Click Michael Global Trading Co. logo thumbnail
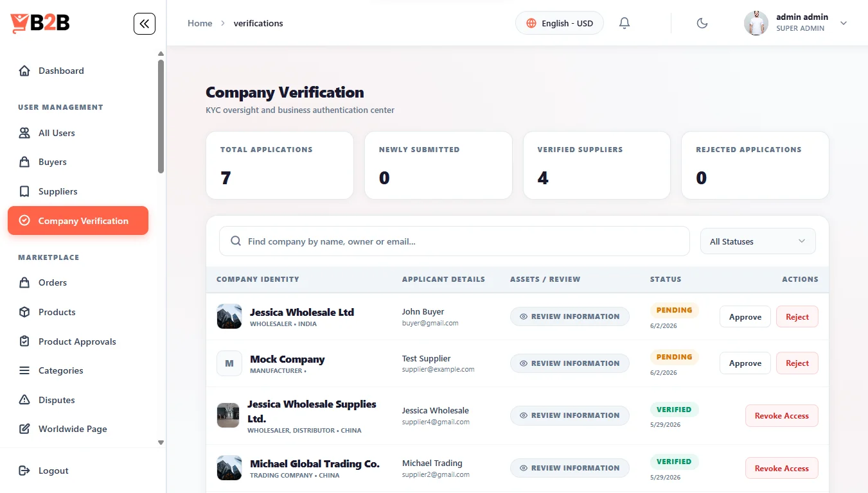Viewport: 868px width, 493px height. [x=229, y=468]
